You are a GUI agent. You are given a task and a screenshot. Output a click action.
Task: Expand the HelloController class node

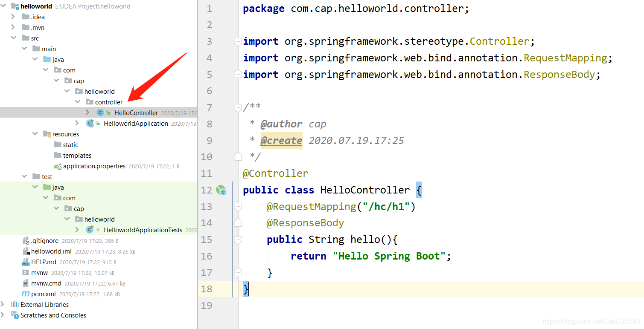[88, 113]
